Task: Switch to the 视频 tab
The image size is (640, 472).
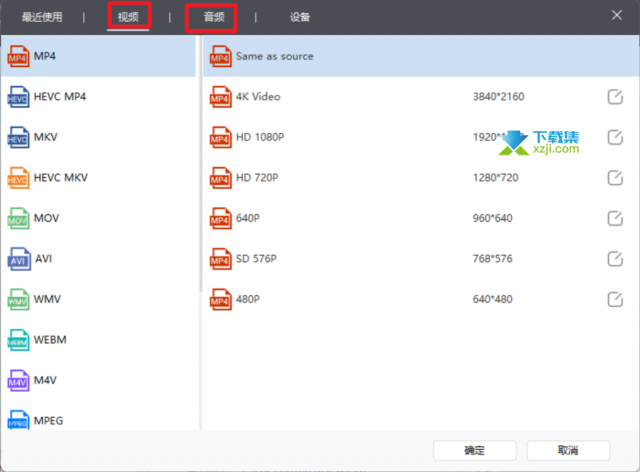Action: (x=128, y=17)
